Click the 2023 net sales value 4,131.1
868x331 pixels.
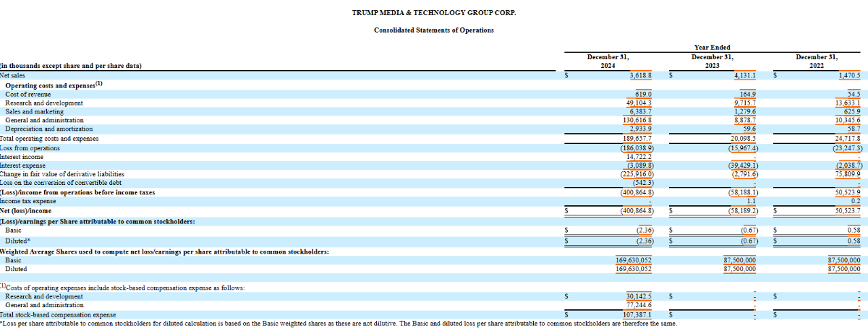coord(745,75)
